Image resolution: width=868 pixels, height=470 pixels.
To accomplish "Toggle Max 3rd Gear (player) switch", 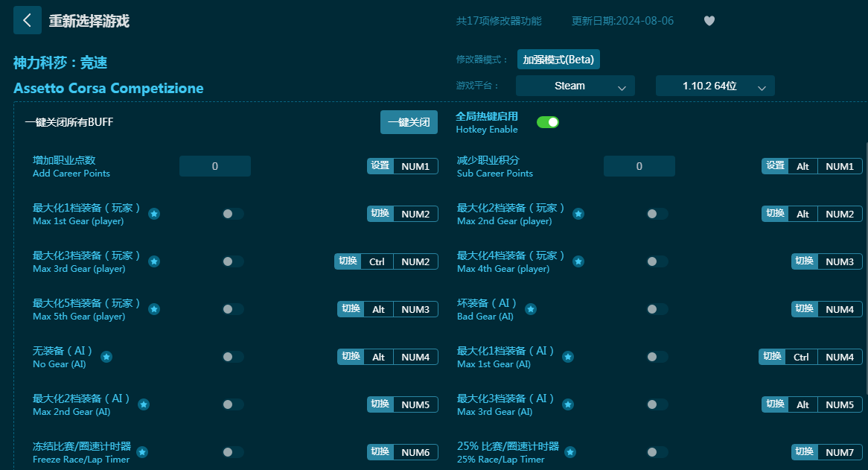I will pyautogui.click(x=233, y=261).
